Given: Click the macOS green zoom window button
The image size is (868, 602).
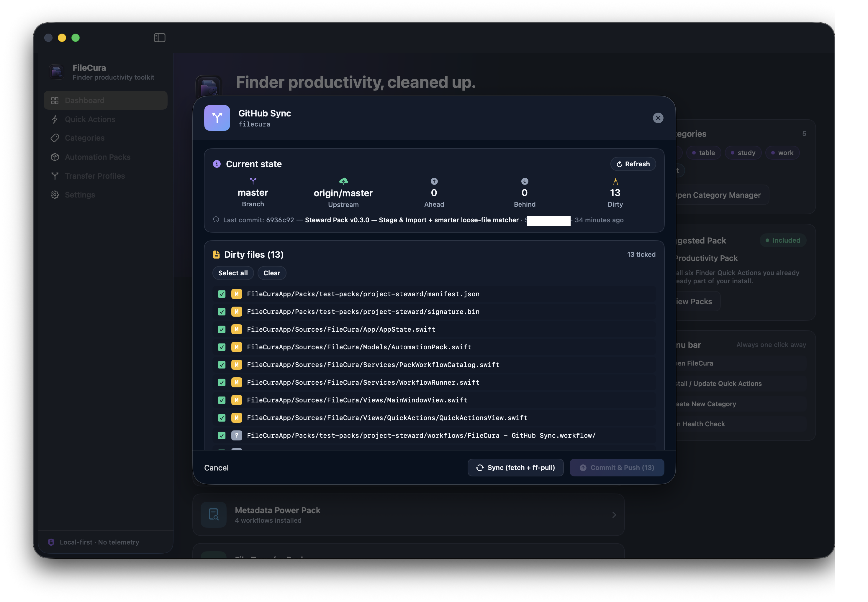Looking at the screenshot, I should click(76, 38).
